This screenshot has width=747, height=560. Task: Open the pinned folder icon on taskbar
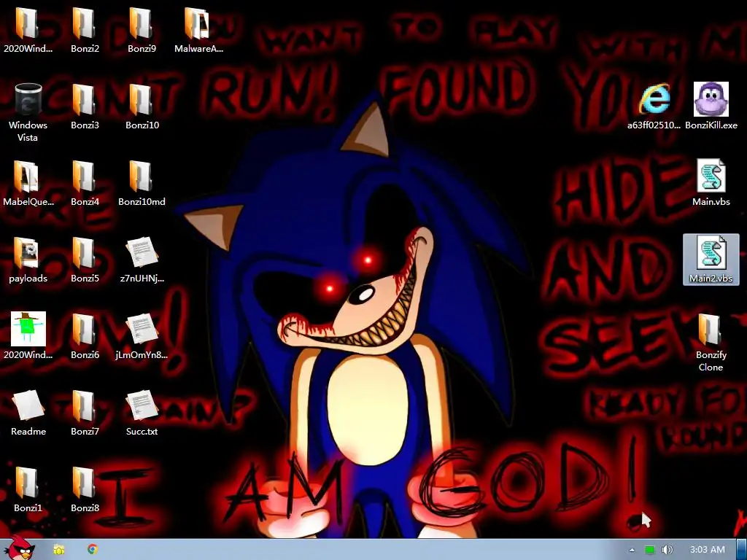tap(59, 550)
